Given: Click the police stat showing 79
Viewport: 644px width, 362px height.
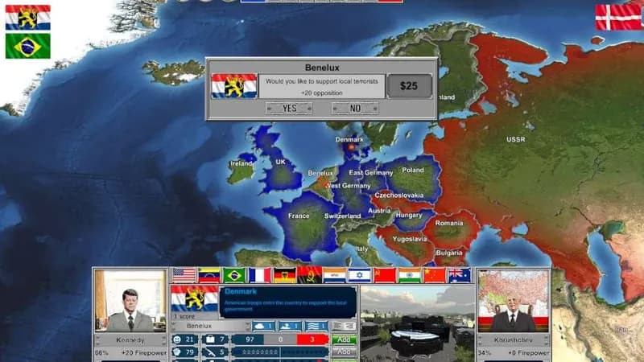Looking at the screenshot, I should click(x=184, y=352).
